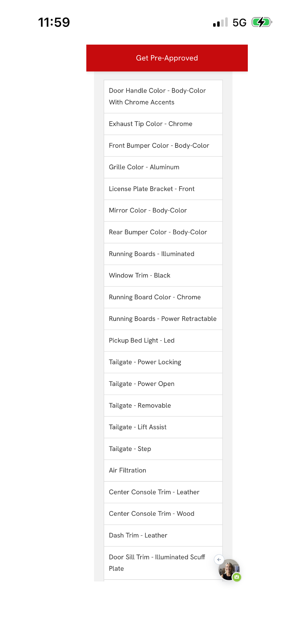Viewport: 297px width, 644px height.
Task: Tap the Get Pre-Approved button
Action: [x=167, y=58]
